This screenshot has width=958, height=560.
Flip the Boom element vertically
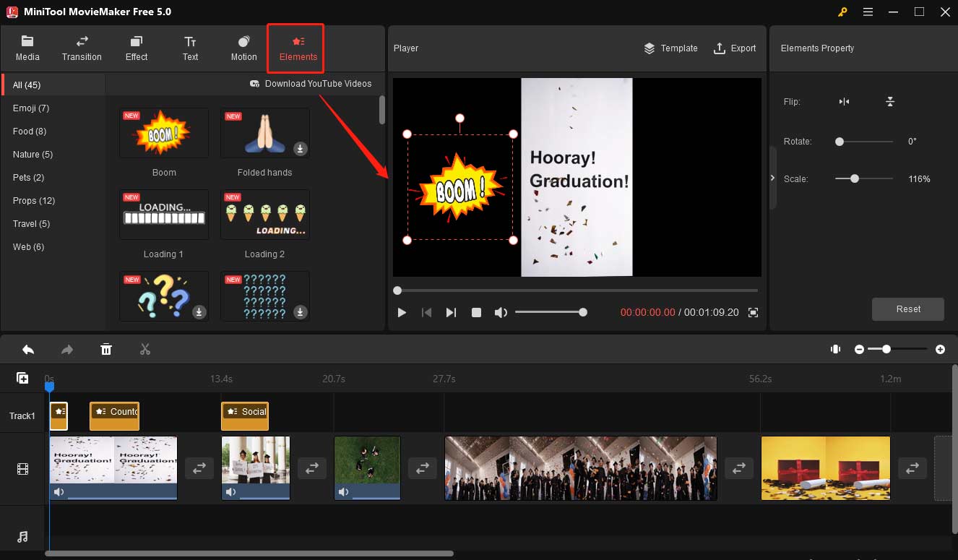click(890, 102)
